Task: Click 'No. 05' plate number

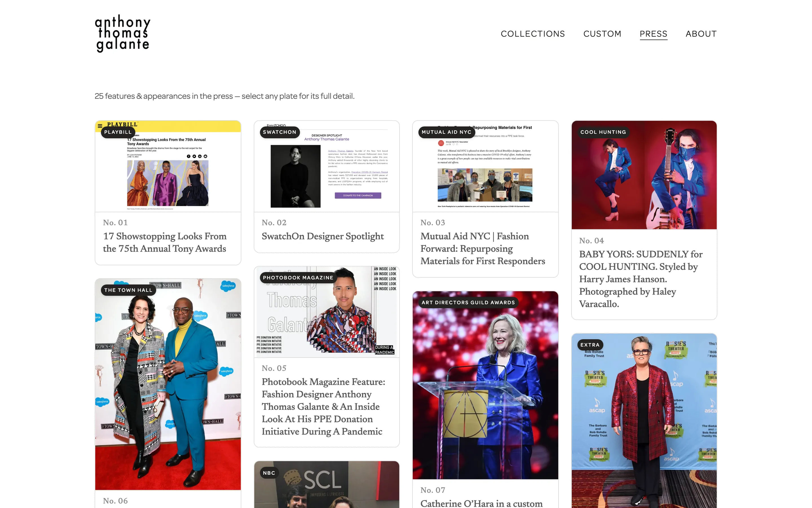Action: tap(274, 368)
